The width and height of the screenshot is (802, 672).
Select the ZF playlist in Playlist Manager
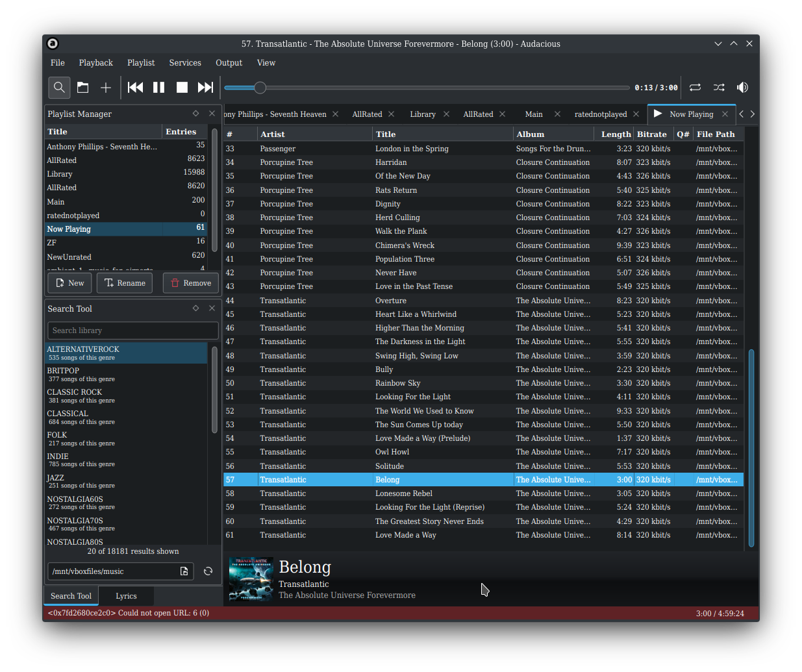[126, 243]
